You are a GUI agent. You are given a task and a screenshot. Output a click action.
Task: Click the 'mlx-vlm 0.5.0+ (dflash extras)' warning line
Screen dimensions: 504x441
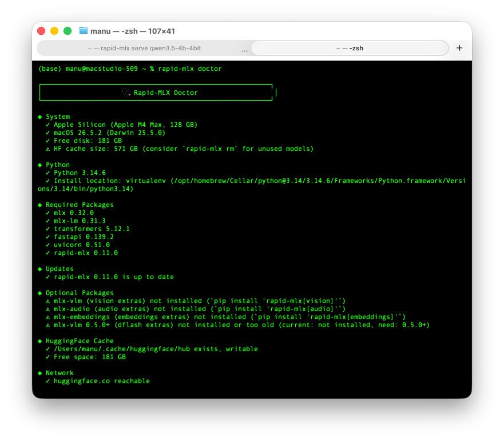point(242,325)
